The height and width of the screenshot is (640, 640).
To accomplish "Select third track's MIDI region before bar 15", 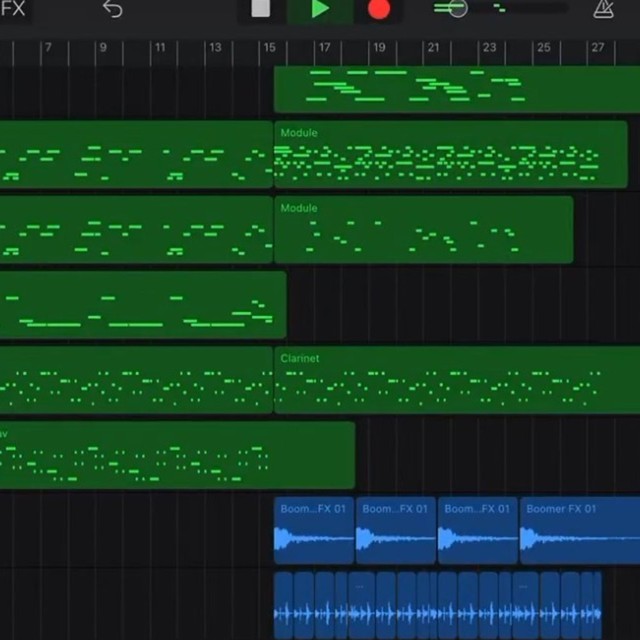I will point(136,229).
